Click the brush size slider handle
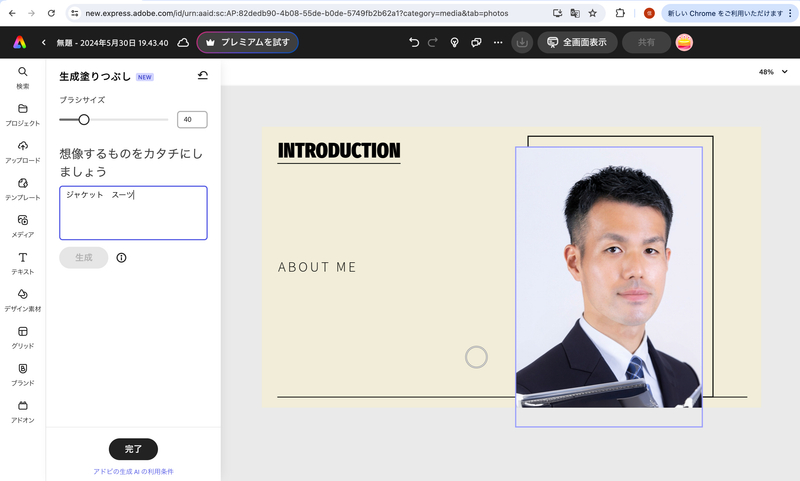The width and height of the screenshot is (800, 481). pos(84,119)
